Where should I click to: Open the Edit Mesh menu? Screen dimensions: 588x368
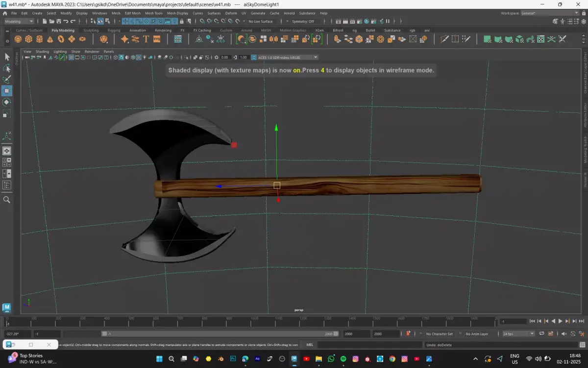point(132,13)
